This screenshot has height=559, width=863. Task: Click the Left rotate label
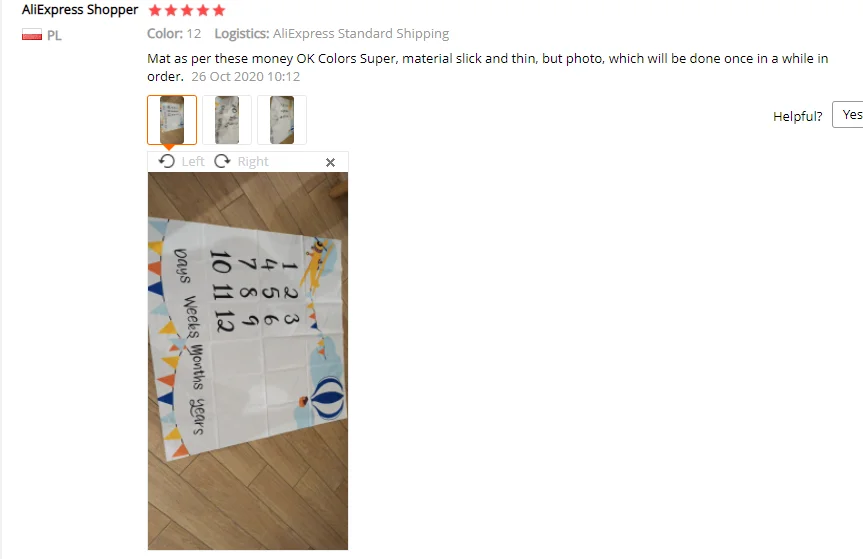193,162
